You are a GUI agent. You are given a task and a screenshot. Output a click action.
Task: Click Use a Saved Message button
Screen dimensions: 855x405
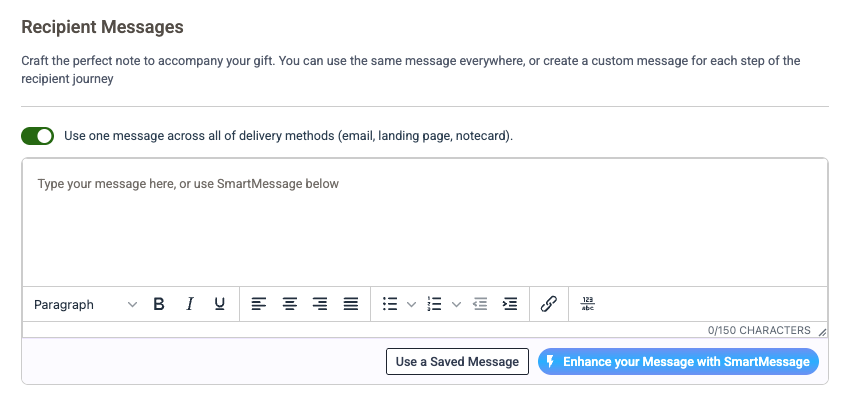click(457, 361)
